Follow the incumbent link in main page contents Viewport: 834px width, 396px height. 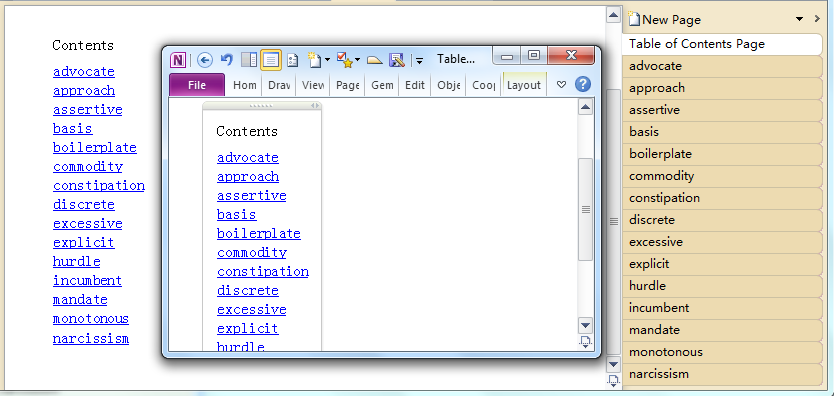click(x=87, y=281)
